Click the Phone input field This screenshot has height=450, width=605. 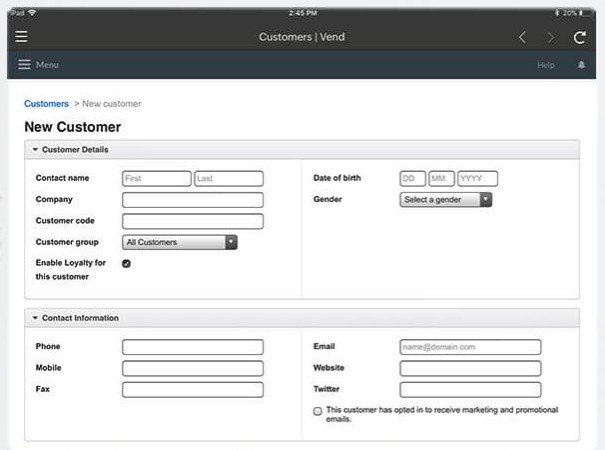point(193,347)
